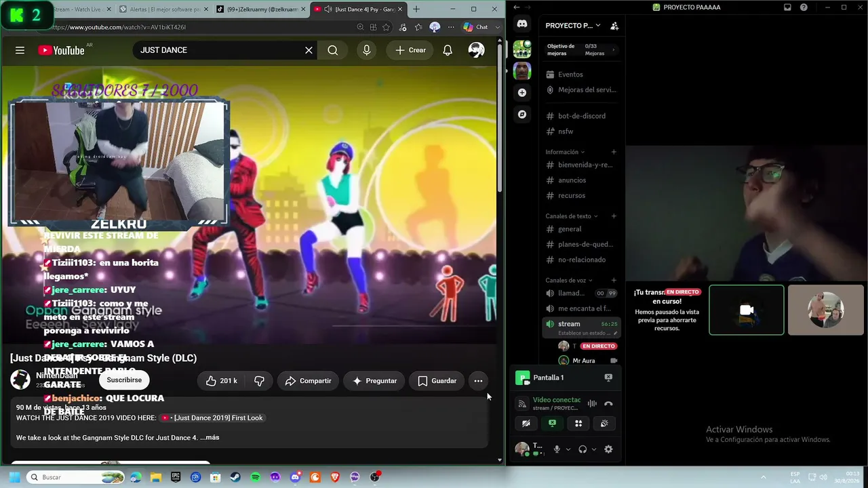The height and width of the screenshot is (488, 868).
Task: Collapse the Información category
Action: coord(565,152)
